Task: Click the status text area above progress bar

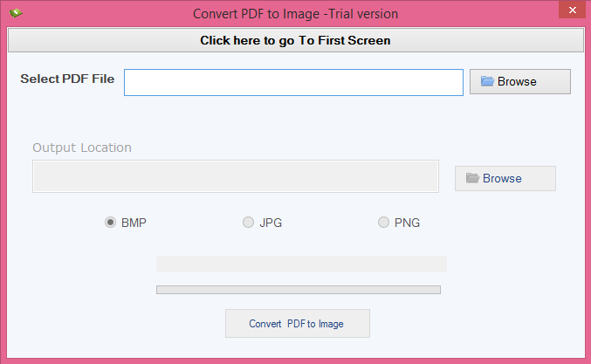Action: click(301, 264)
